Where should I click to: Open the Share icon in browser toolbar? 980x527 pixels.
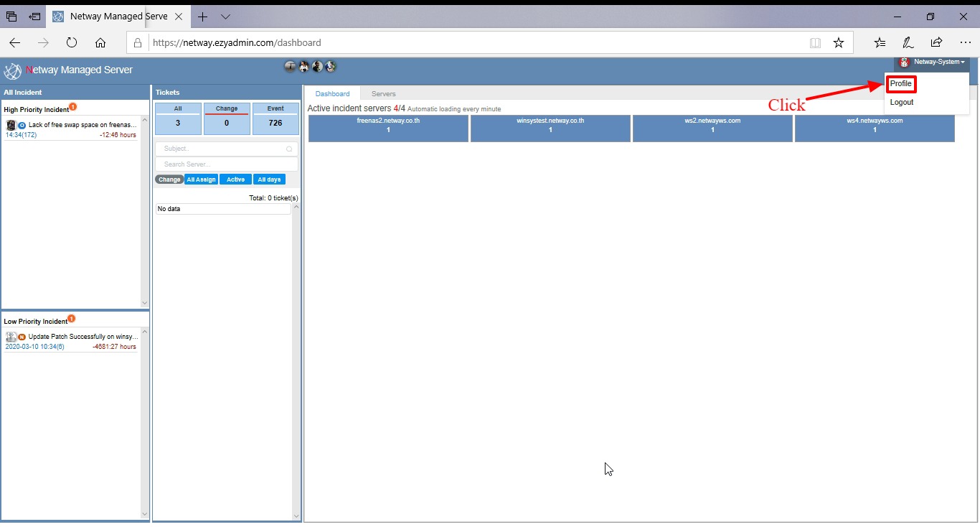coord(936,43)
